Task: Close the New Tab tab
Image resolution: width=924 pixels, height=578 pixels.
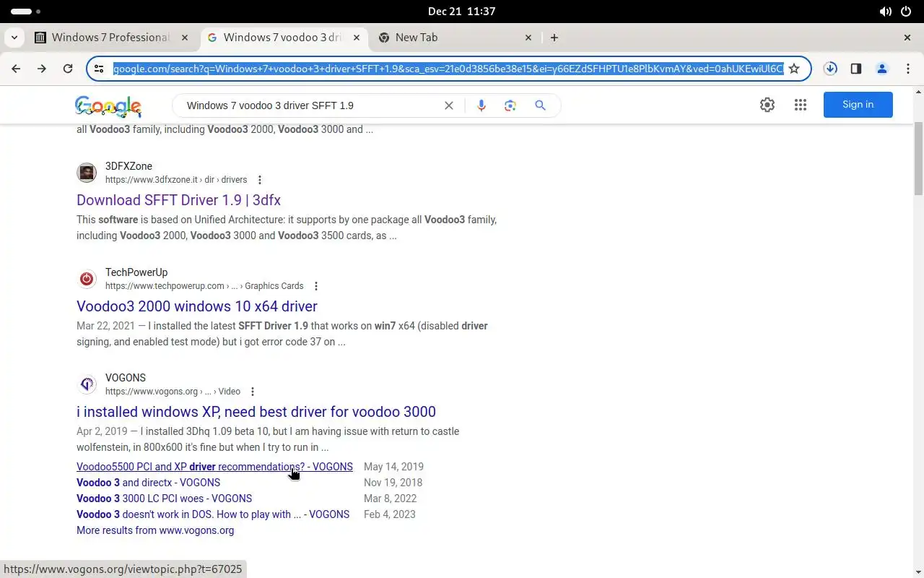Action: (x=528, y=38)
